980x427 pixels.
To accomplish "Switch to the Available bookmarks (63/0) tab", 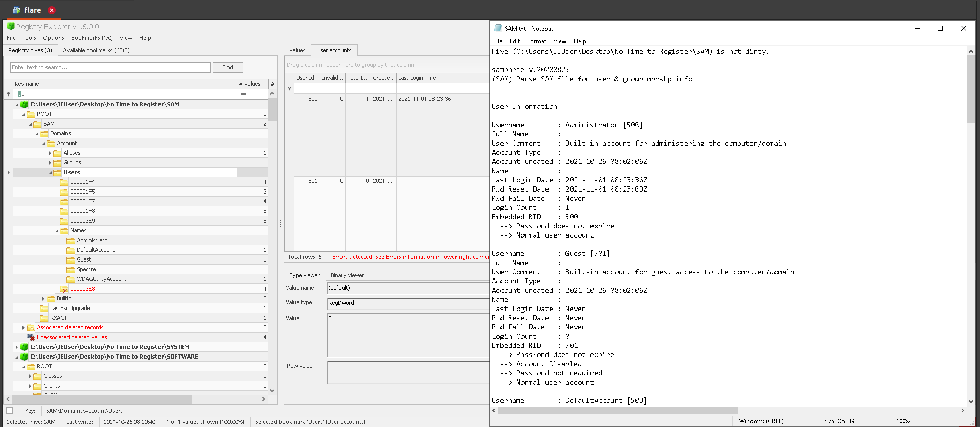I will (96, 50).
